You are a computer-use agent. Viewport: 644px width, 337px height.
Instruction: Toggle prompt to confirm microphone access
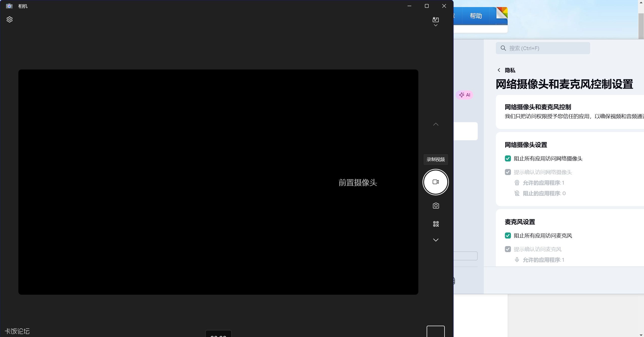[x=508, y=249]
